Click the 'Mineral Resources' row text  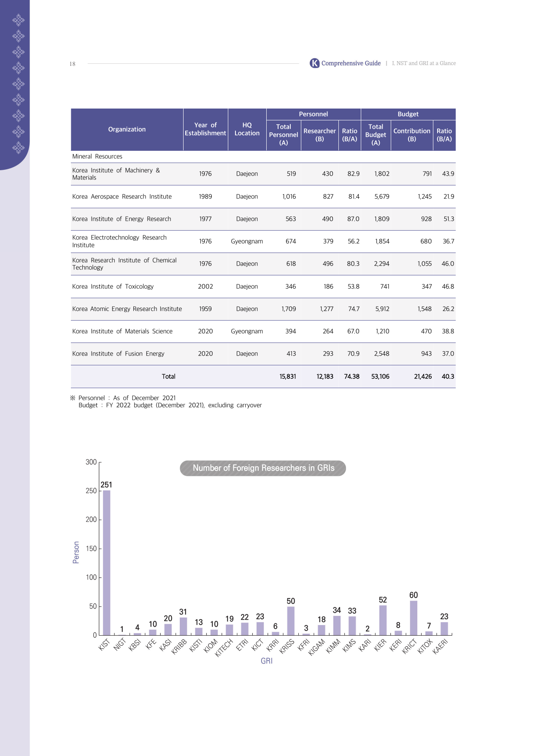[97, 156]
